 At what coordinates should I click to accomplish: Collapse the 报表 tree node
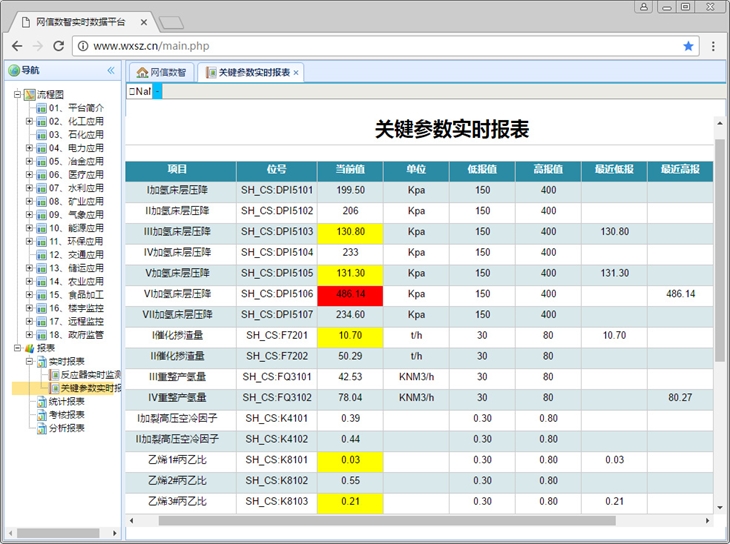[x=17, y=348]
